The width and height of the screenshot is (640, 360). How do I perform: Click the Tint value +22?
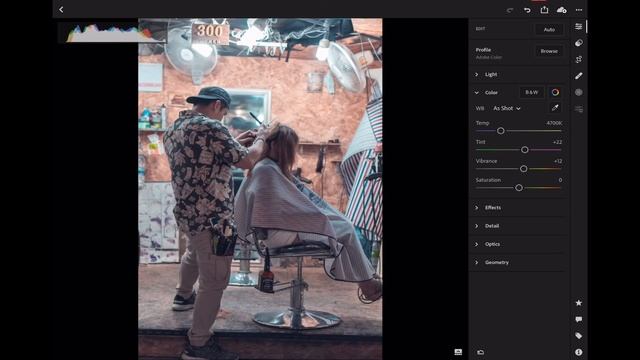(x=557, y=142)
